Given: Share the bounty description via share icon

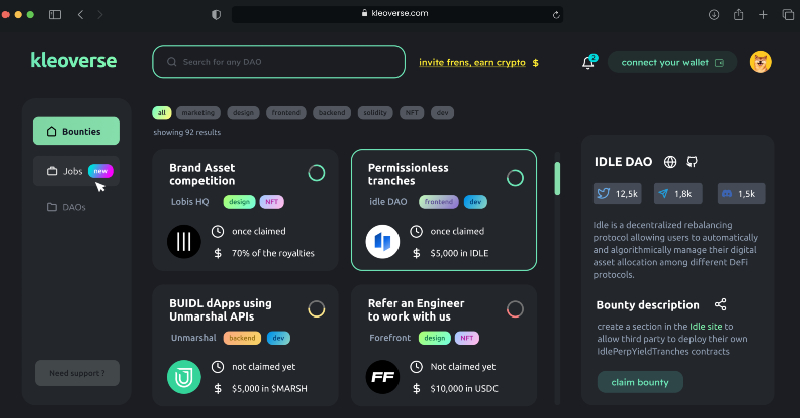Looking at the screenshot, I should (720, 304).
